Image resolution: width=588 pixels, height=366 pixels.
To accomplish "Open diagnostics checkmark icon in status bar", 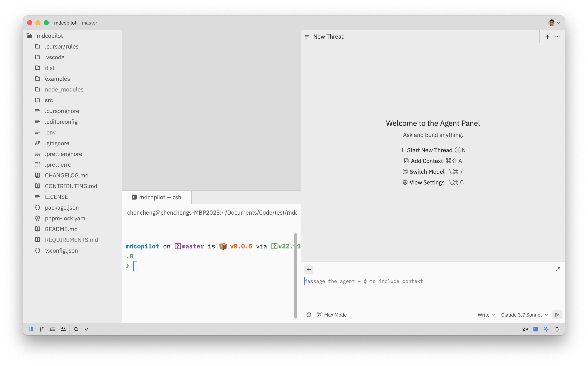I will tap(87, 329).
